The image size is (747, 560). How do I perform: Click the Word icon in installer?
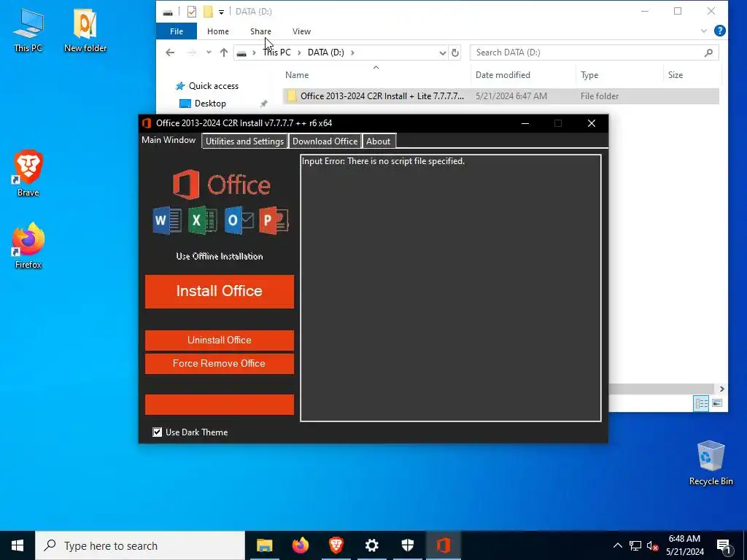pyautogui.click(x=167, y=220)
